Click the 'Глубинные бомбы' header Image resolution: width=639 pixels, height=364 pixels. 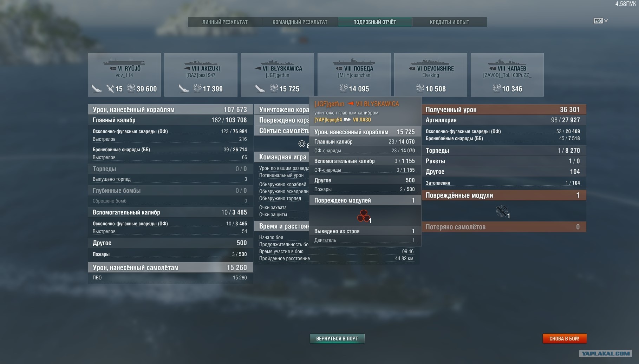pos(170,191)
